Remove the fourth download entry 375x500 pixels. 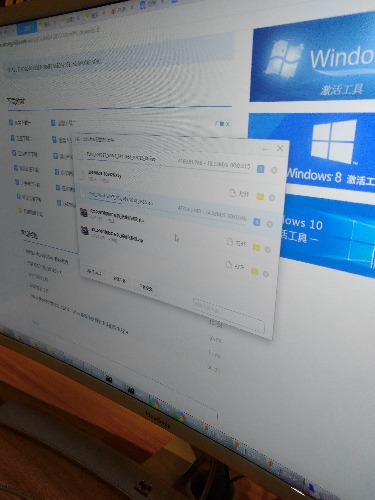[268, 249]
